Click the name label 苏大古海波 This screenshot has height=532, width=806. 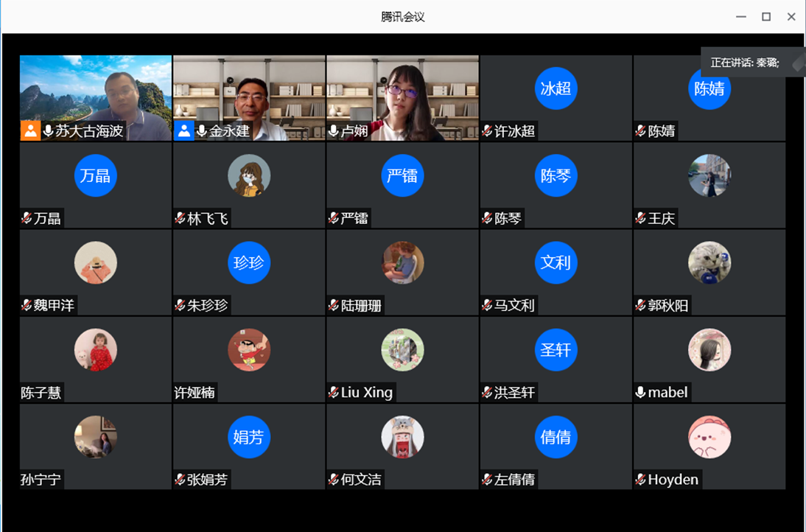(89, 131)
